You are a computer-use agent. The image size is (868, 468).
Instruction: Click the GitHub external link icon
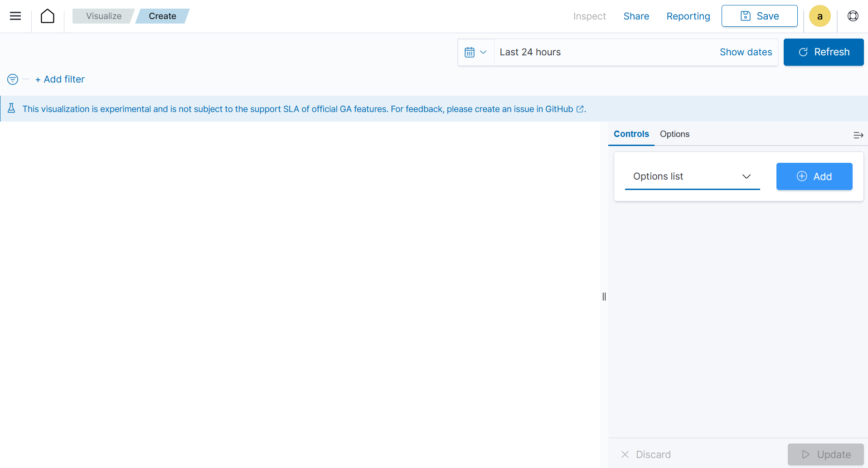pyautogui.click(x=580, y=109)
